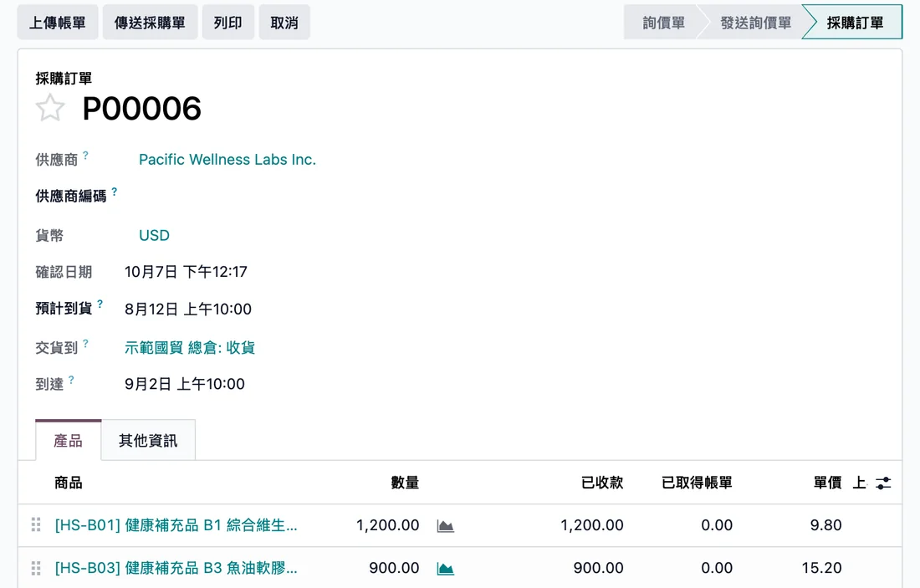
Task: Open product [HS-B03] 健康補充品 B3 link
Action: click(176, 568)
